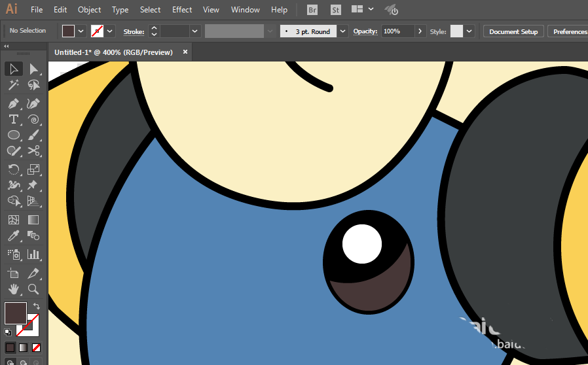Expand the opacity arrow next to 100%
The width and height of the screenshot is (588, 365).
coord(420,31)
